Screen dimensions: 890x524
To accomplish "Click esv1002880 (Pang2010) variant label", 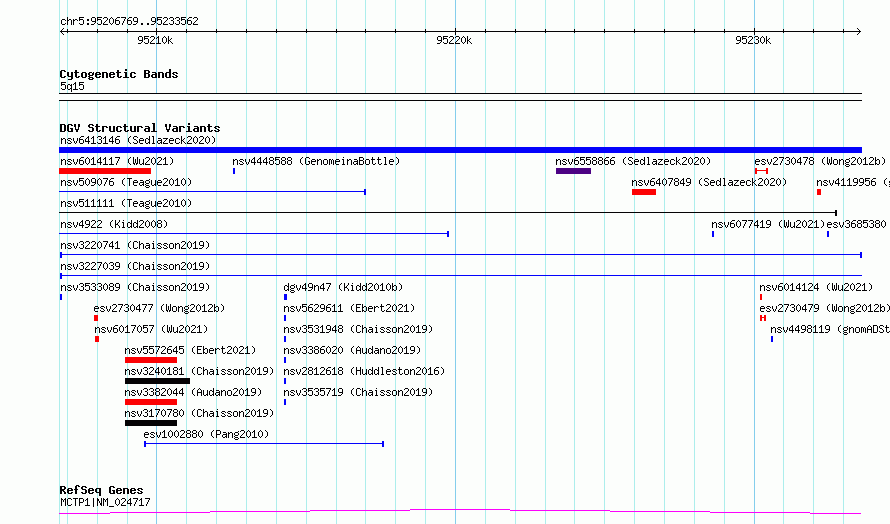I will click(206, 434).
